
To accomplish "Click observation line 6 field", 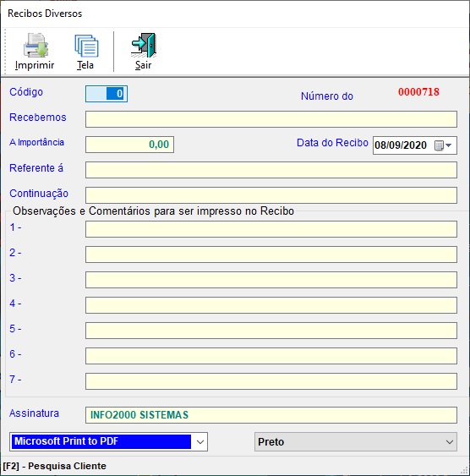I will [x=271, y=356].
